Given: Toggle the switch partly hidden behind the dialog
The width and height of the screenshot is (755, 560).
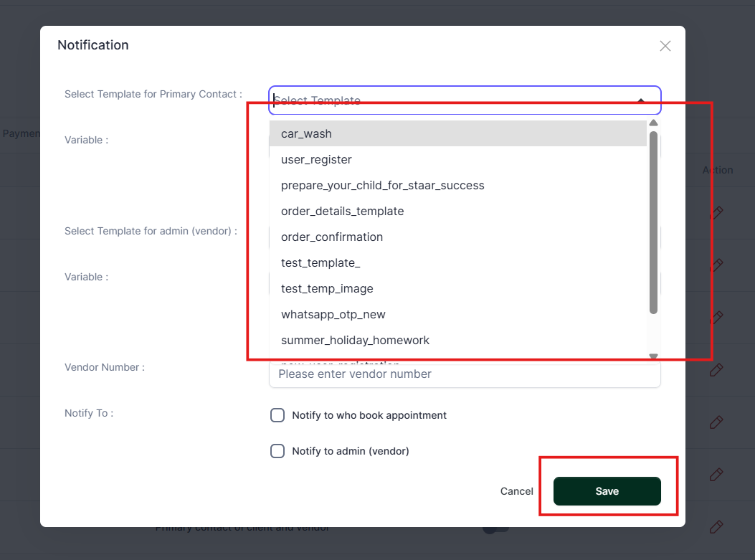Looking at the screenshot, I should click(x=495, y=529).
